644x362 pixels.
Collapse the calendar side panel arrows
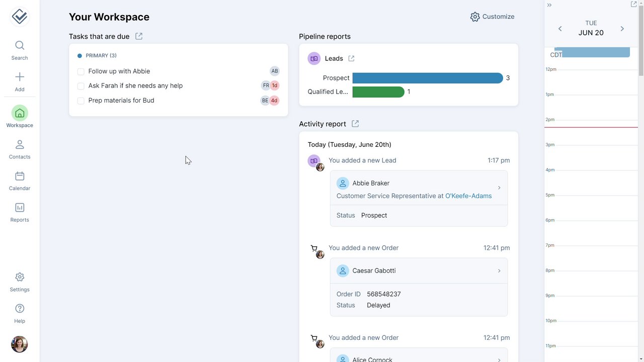click(549, 5)
